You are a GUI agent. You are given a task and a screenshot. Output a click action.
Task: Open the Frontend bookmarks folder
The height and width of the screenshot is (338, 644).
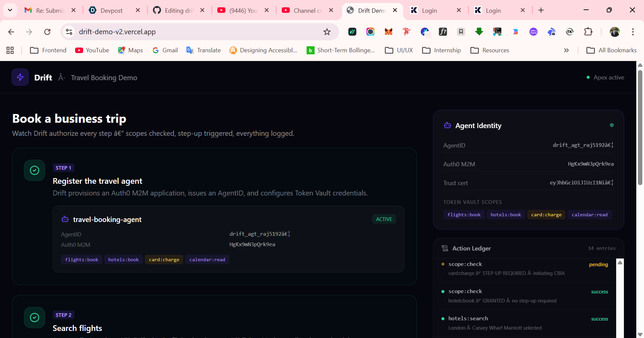click(x=48, y=50)
